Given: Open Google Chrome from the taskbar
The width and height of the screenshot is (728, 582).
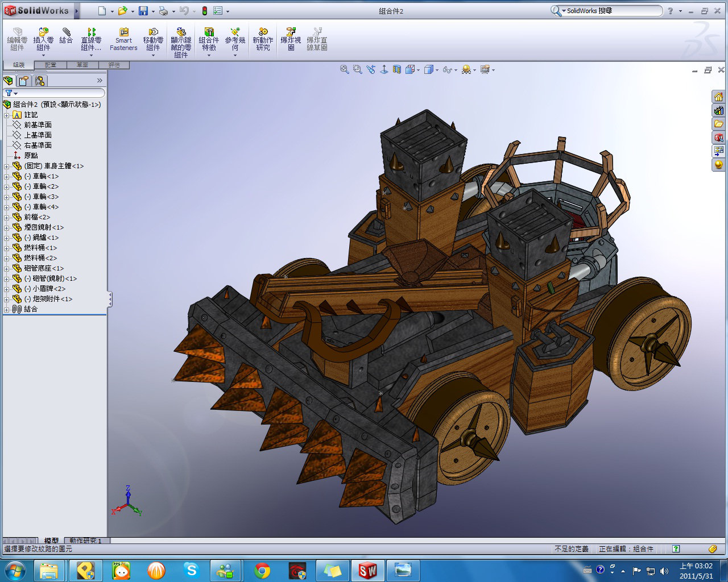Looking at the screenshot, I should point(262,570).
